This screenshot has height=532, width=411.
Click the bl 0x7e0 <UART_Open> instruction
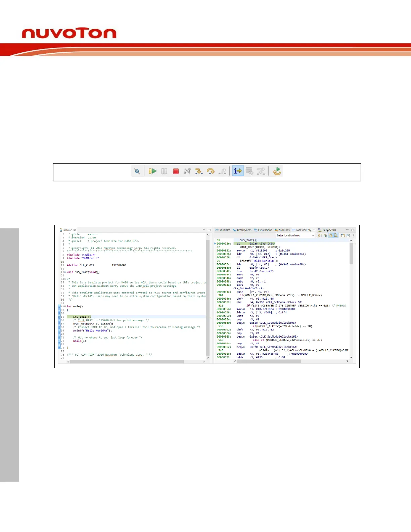(257, 257)
